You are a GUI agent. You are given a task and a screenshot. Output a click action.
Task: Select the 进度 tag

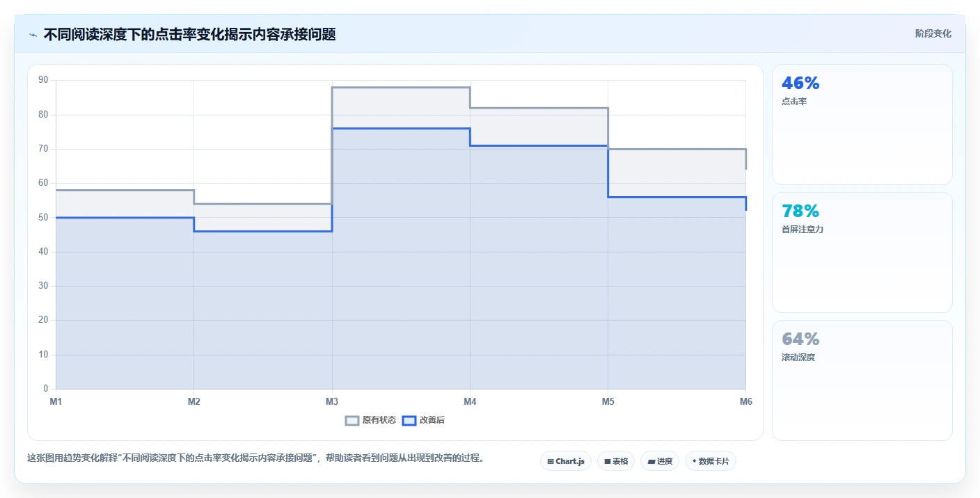[x=660, y=461]
